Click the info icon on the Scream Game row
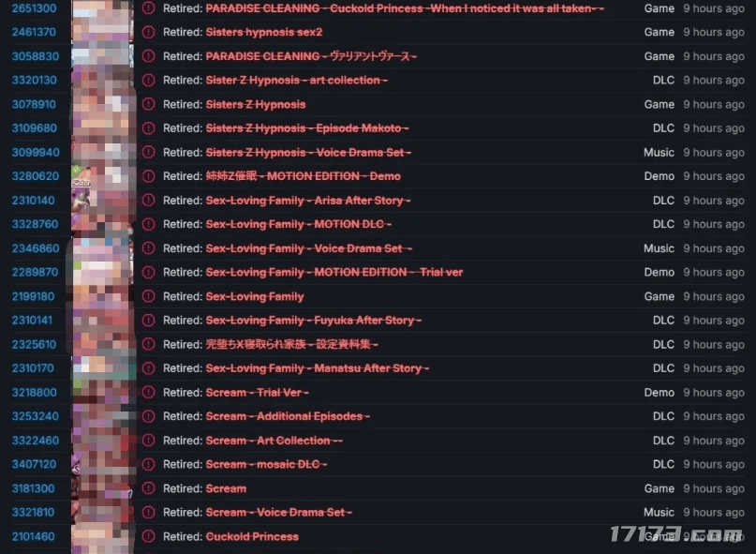Screen dimensions: 756x554 [149, 488]
